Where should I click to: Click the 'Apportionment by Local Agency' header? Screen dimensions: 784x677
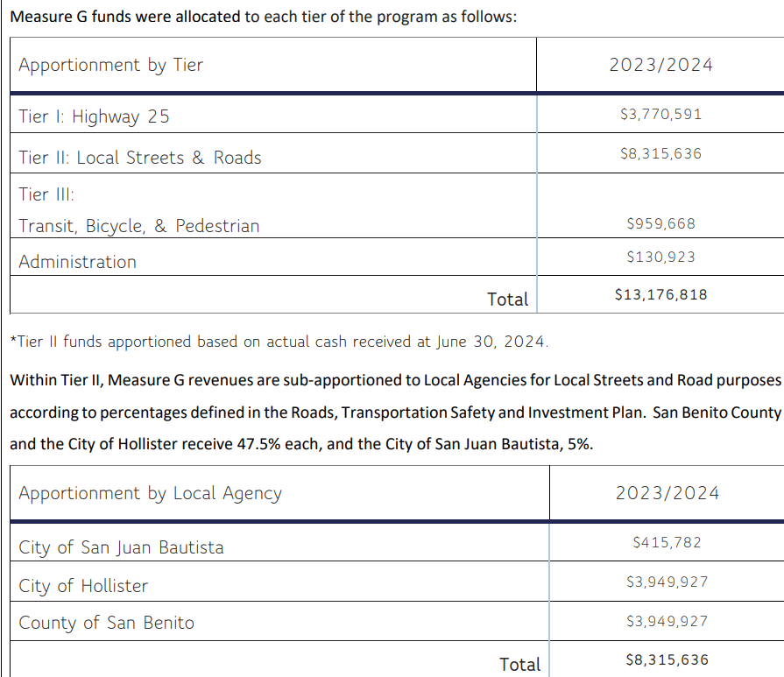click(x=150, y=494)
